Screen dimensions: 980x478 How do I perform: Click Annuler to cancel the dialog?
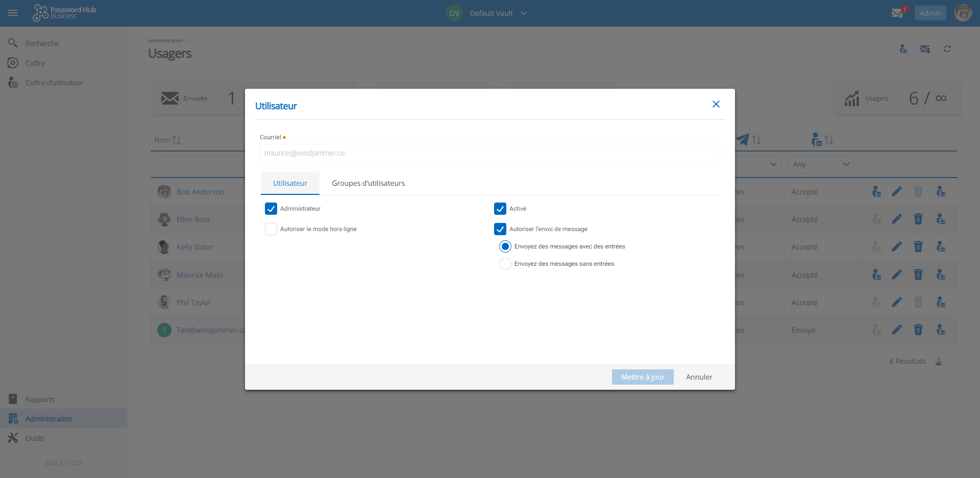[699, 377]
